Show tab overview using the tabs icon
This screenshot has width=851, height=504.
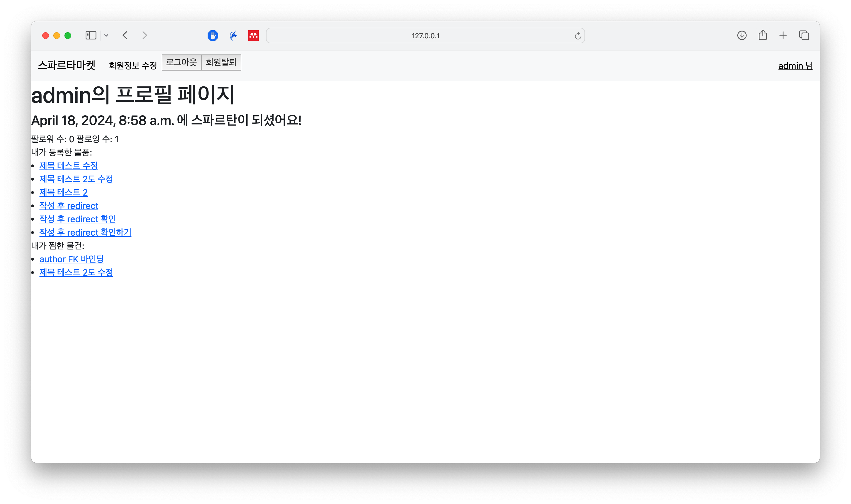(804, 35)
